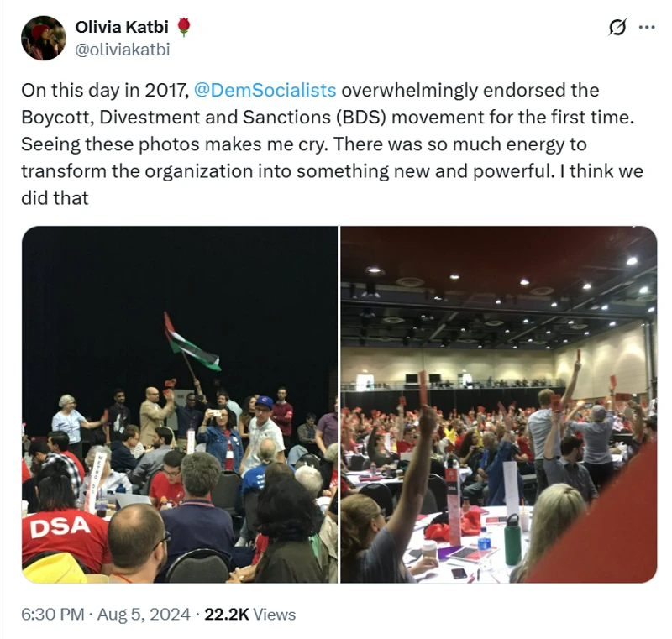The width and height of the screenshot is (672, 639).
Task: Open the 22.2K Views count
Action: (x=249, y=614)
